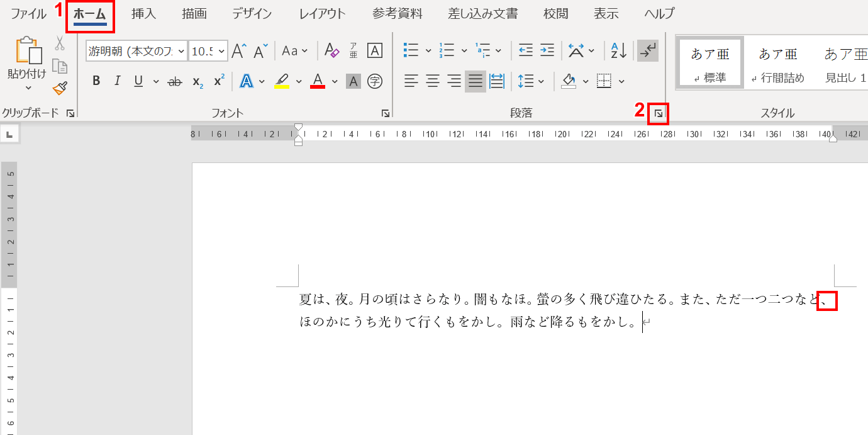The height and width of the screenshot is (435, 868).
Task: Click the Paste clipboard icon
Action: (x=29, y=50)
